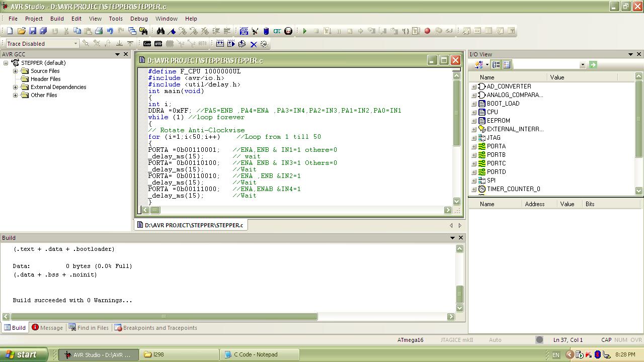This screenshot has height=362, width=644.
Task: Click the Undo arrow icon
Action: click(x=110, y=31)
